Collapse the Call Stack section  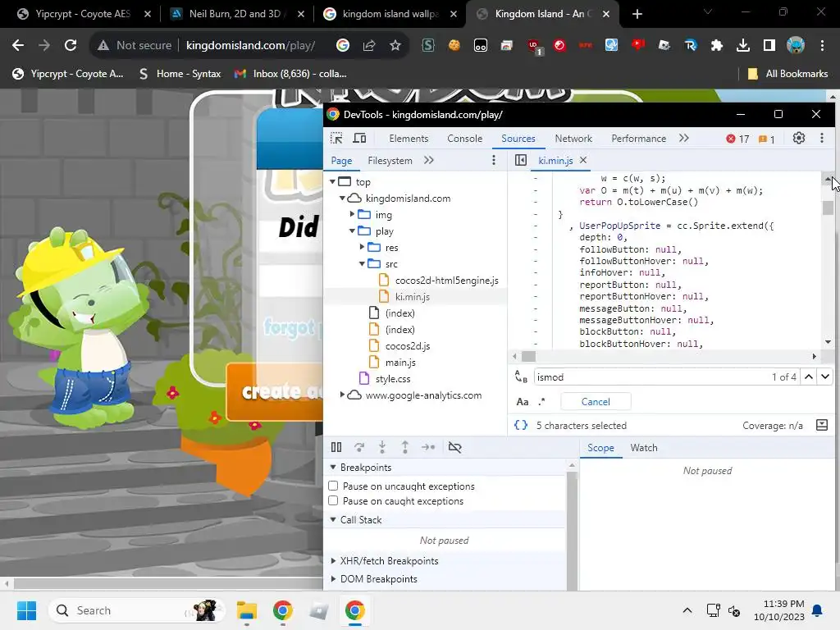point(333,519)
